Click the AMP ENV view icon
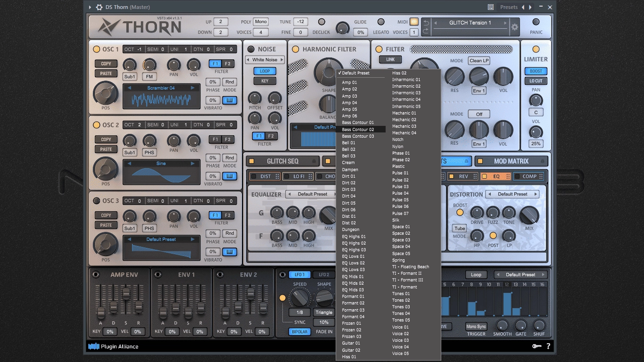Screen dimensions: 644x362 pos(96,275)
